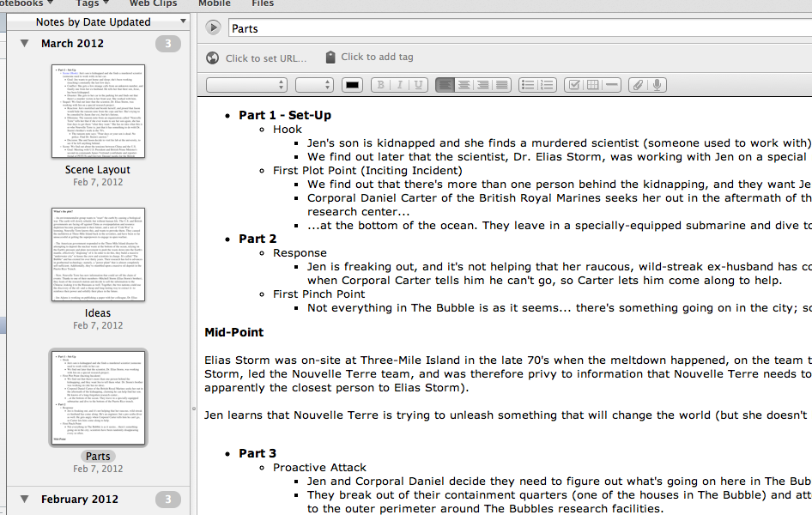812x515 pixels.
Task: Insert a horizontal rule
Action: pos(612,85)
